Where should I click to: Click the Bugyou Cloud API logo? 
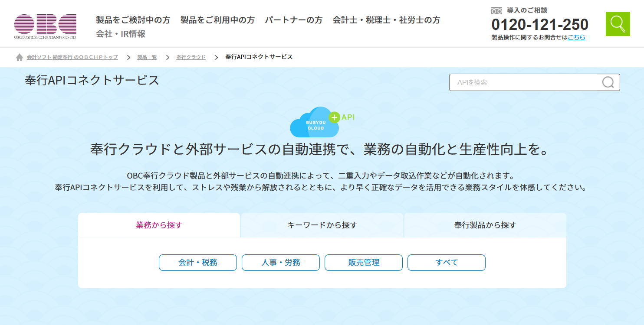[x=322, y=122]
